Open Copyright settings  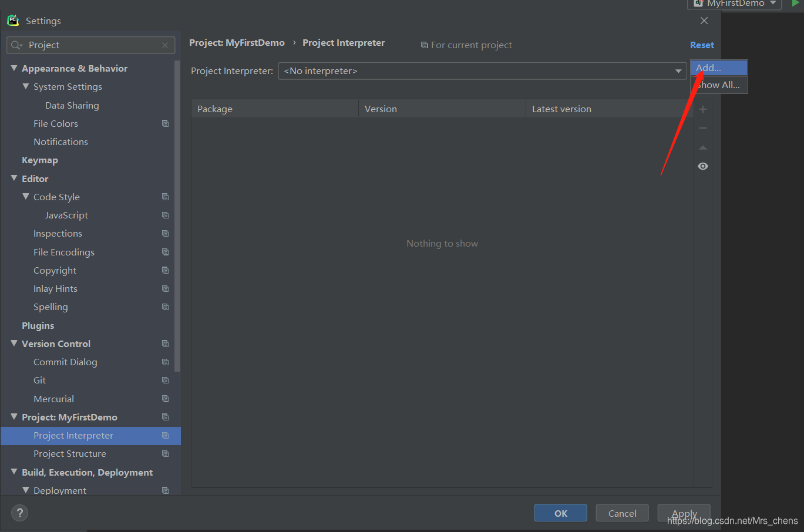coord(55,270)
